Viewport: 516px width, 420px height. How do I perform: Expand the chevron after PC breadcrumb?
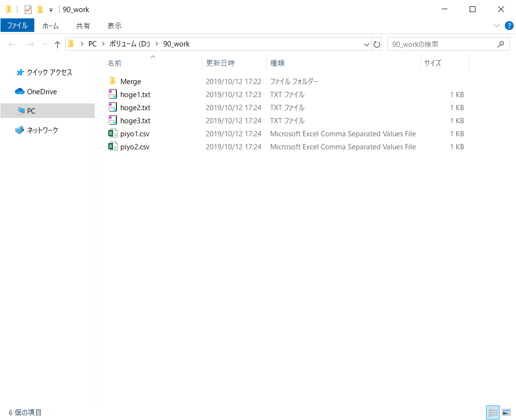click(x=103, y=44)
